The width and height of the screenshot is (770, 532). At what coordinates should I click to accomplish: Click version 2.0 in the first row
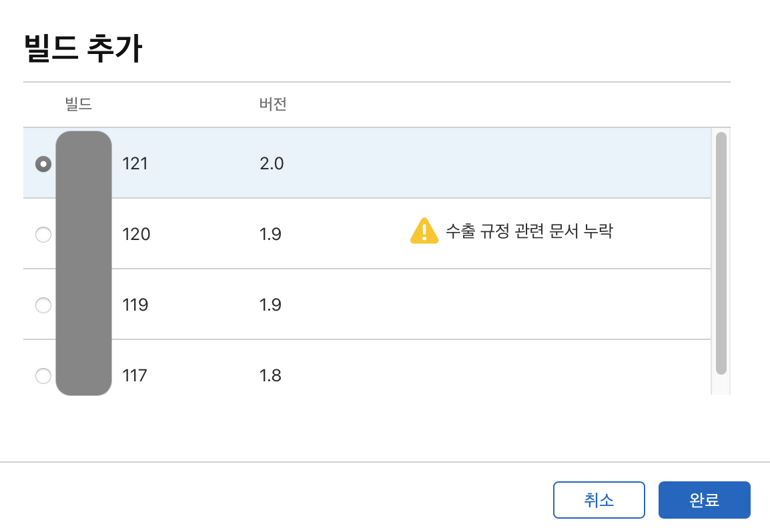(x=272, y=163)
